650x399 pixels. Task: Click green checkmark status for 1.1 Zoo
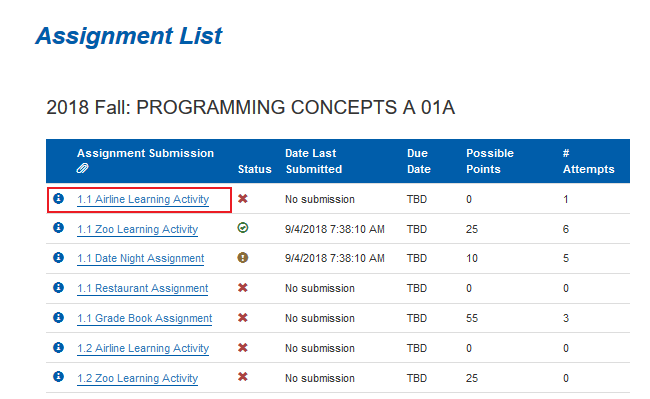coord(243,227)
